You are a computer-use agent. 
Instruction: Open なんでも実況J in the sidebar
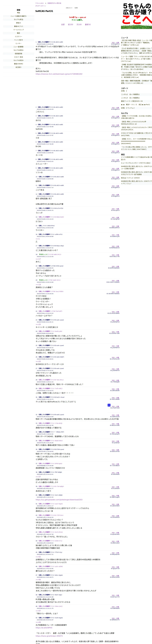tap(18, 20)
